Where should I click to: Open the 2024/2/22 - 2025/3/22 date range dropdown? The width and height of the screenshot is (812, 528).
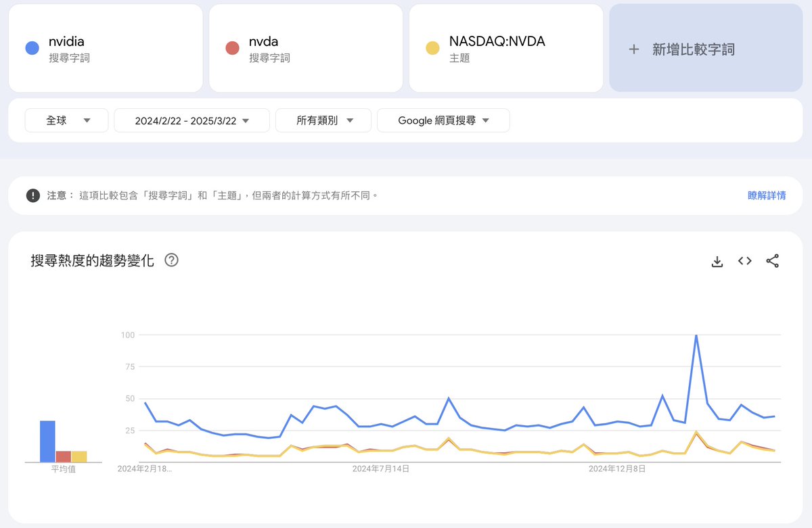click(x=191, y=120)
